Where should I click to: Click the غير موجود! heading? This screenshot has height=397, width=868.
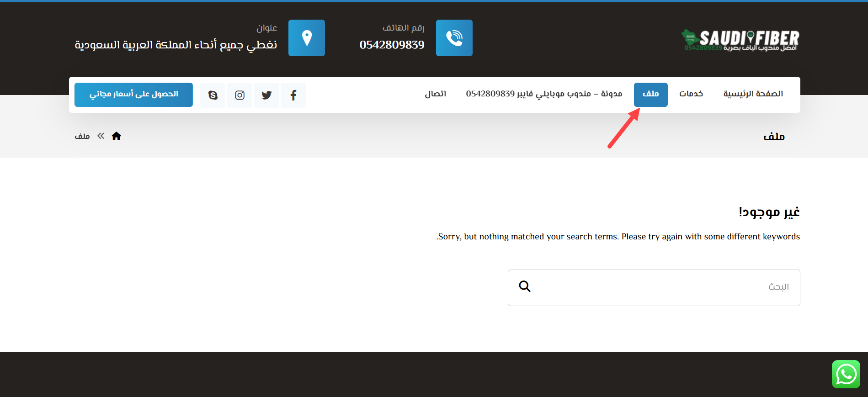[x=769, y=212]
